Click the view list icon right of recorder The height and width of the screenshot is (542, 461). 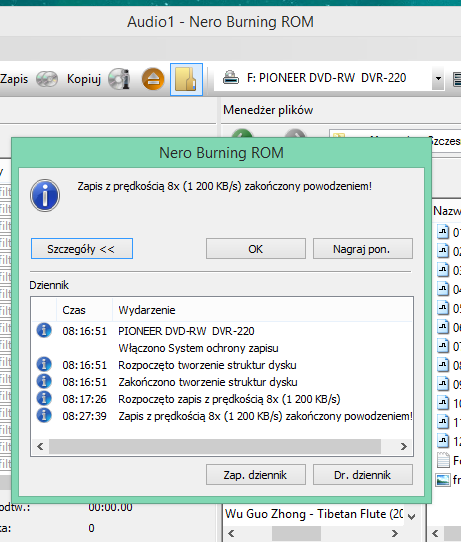tap(457, 79)
